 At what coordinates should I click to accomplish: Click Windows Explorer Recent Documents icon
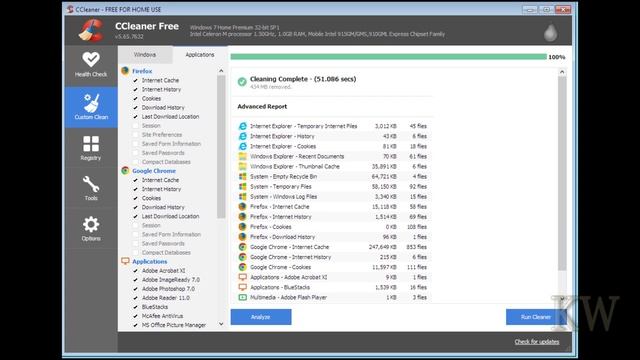[x=242, y=156]
